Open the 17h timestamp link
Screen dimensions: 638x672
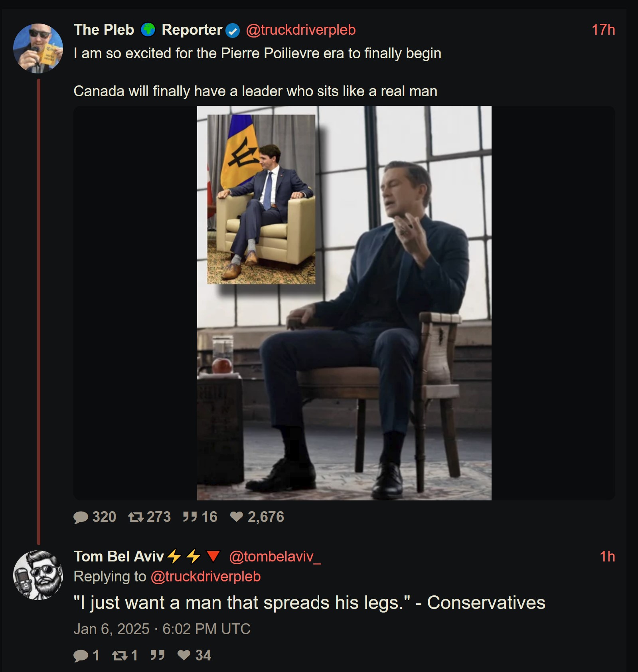(603, 30)
